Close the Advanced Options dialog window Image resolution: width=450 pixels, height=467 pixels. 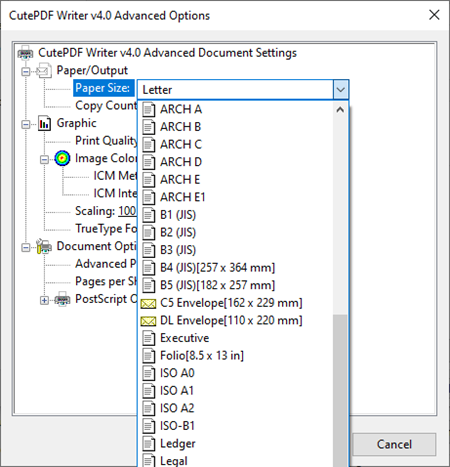click(434, 15)
